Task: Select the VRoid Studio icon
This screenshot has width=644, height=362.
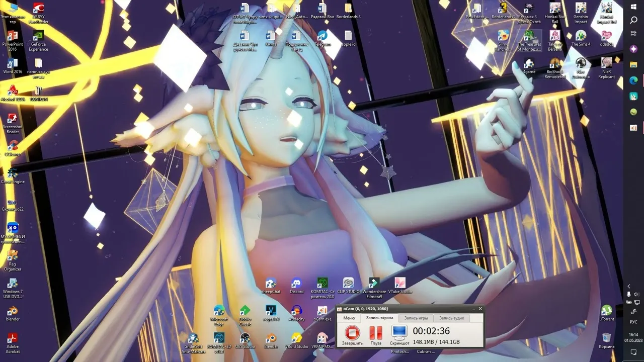Action: [x=297, y=341]
